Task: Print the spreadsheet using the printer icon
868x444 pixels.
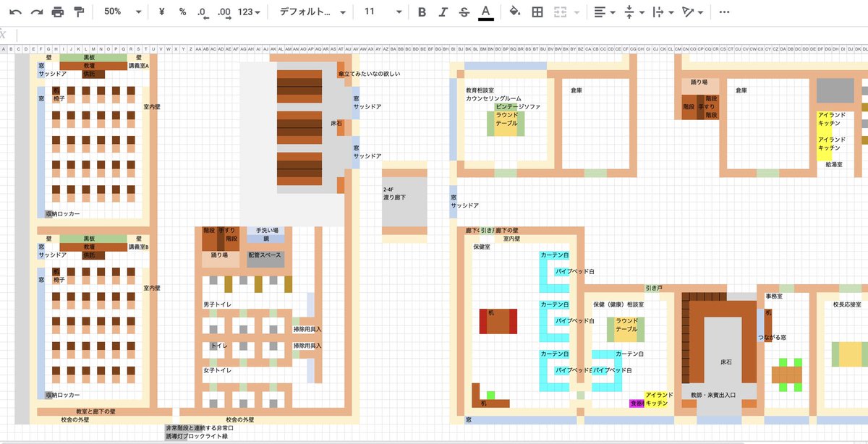Action: click(58, 12)
